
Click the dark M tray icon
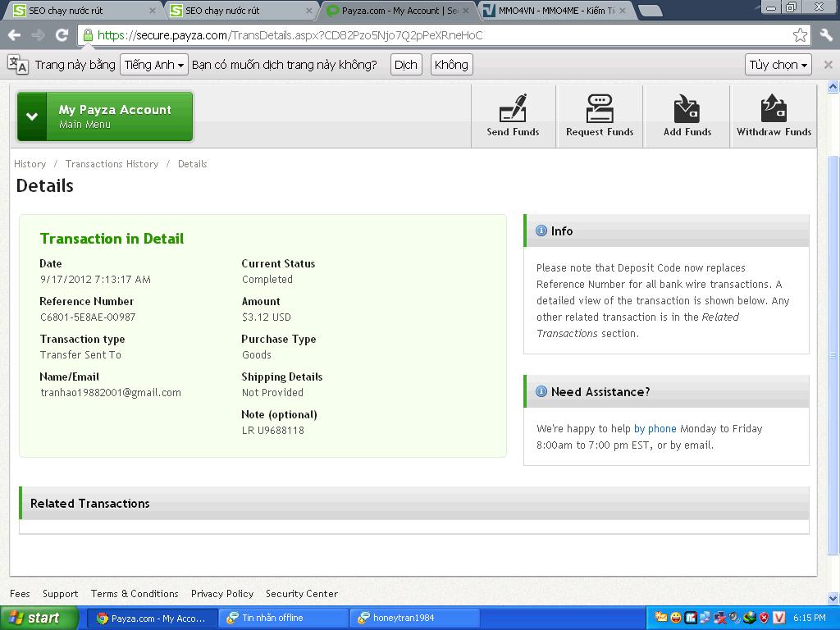(x=691, y=618)
